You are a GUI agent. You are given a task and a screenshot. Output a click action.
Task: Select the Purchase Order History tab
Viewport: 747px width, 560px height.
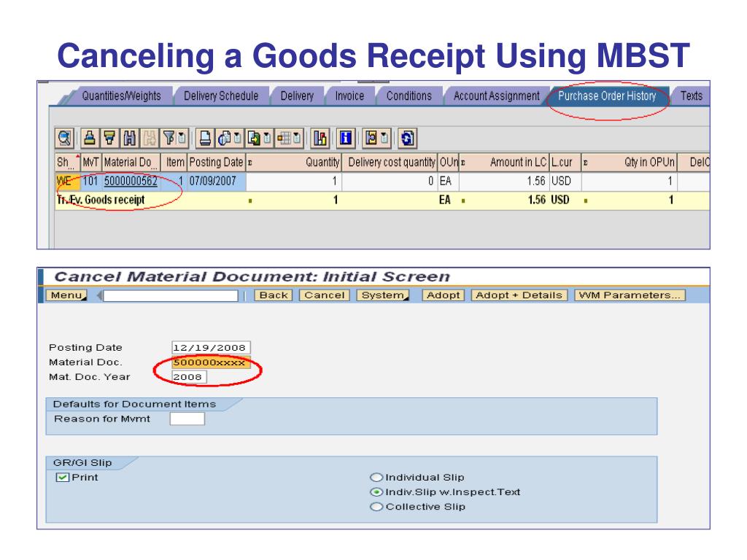pos(607,96)
